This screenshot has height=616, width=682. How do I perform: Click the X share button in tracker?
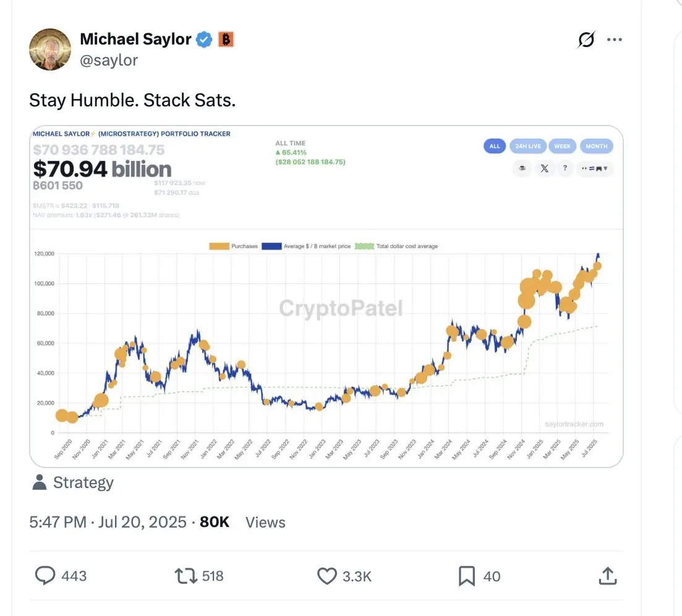coord(544,168)
